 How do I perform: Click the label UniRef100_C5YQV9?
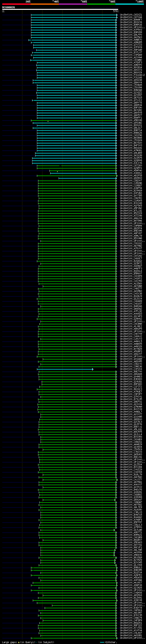pos(131,140)
